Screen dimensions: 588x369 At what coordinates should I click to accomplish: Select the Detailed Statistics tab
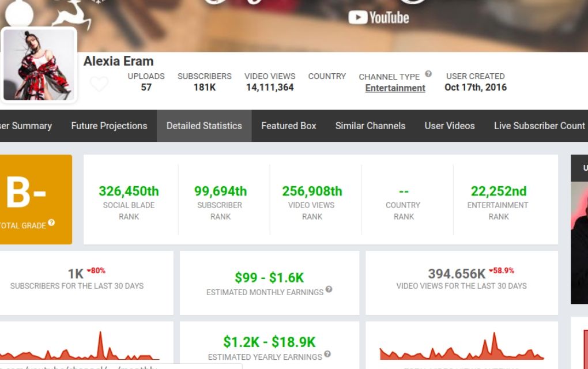[x=204, y=126]
